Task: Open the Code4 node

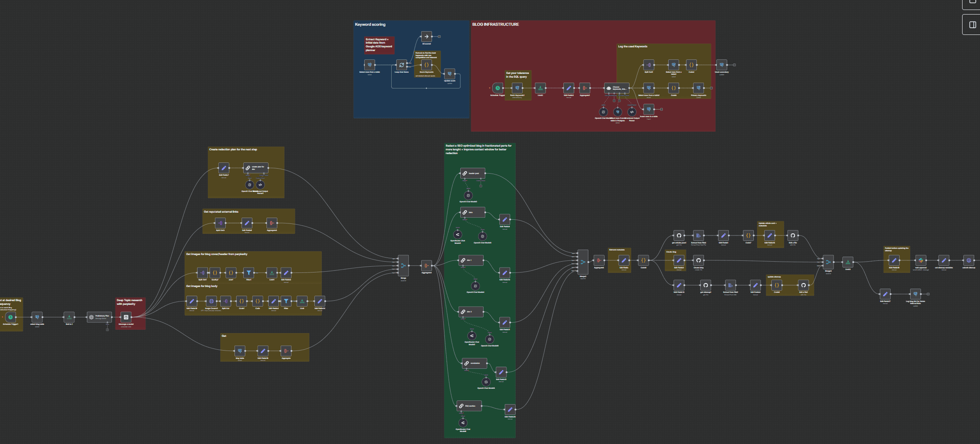Action: [x=691, y=65]
